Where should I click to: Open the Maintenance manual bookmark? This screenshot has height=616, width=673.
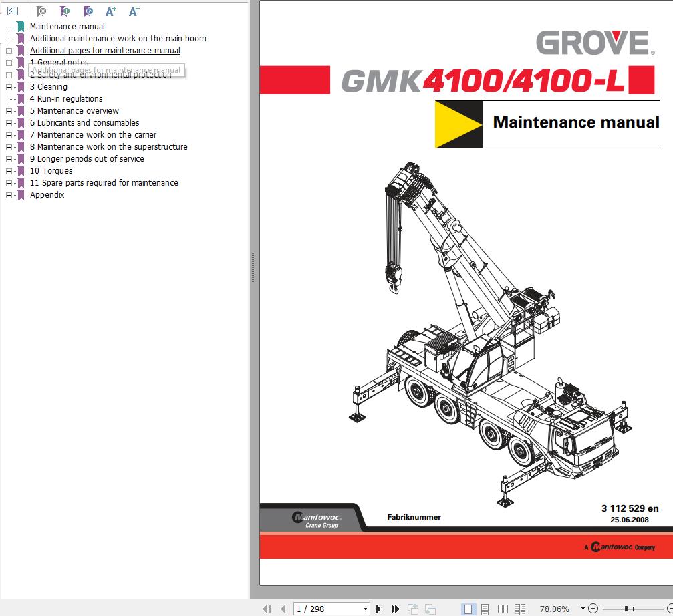(x=68, y=27)
